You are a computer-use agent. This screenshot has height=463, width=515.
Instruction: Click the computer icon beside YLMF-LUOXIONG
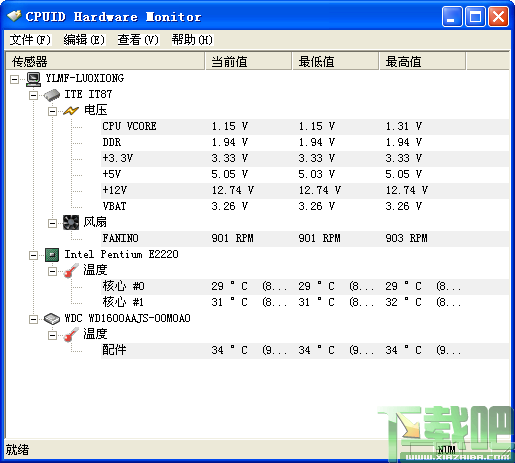tap(33, 79)
